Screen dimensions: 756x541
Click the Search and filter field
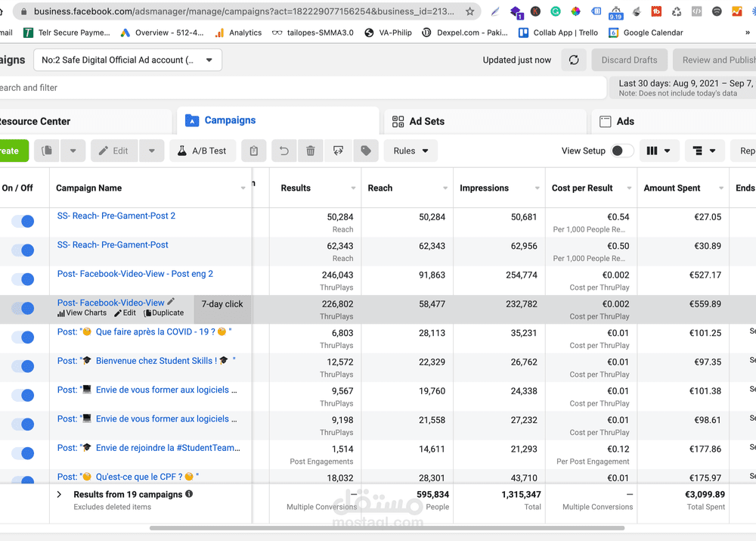(303, 88)
